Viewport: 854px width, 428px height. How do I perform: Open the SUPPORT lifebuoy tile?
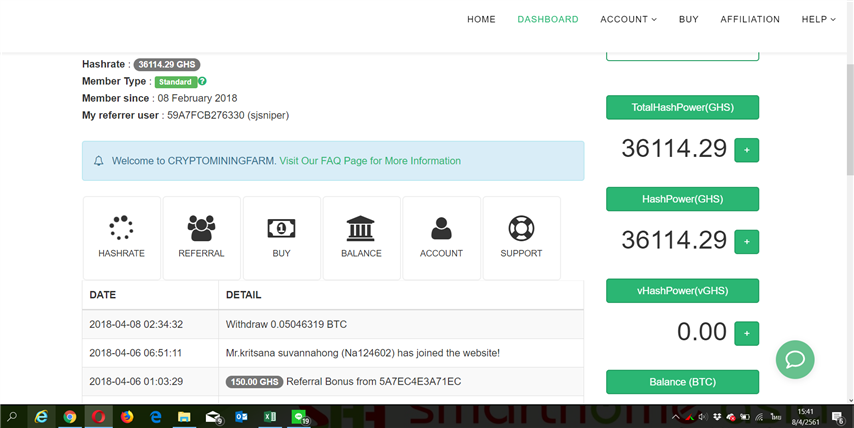[522, 238]
